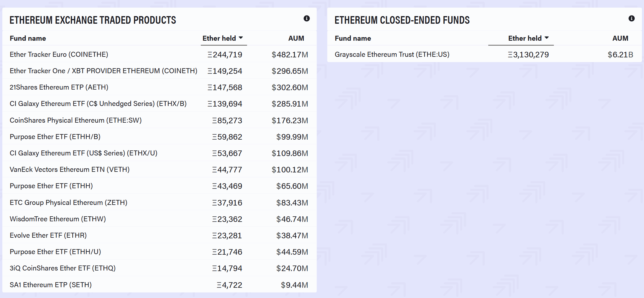Click info icon on Exchange Traded Products panel
Viewport: 644px width, 298px height.
click(306, 18)
